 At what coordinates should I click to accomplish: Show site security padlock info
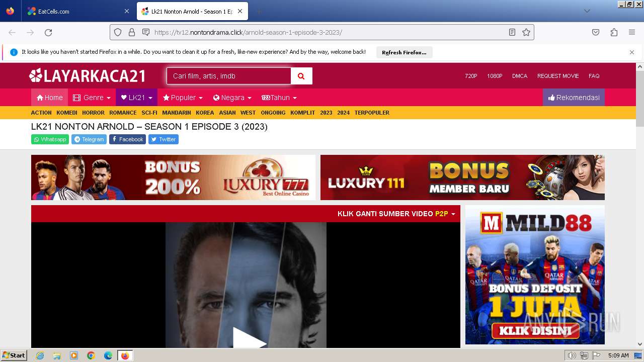132,32
